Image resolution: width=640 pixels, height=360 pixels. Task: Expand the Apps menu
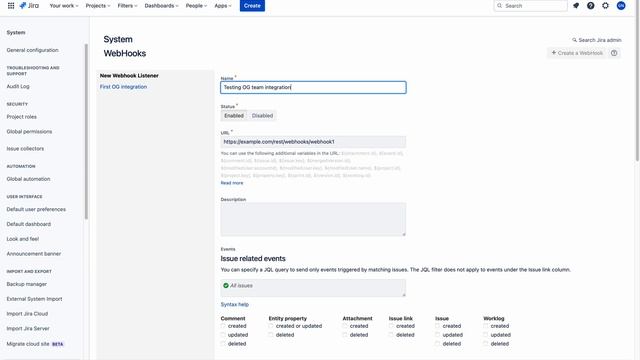[x=222, y=6]
